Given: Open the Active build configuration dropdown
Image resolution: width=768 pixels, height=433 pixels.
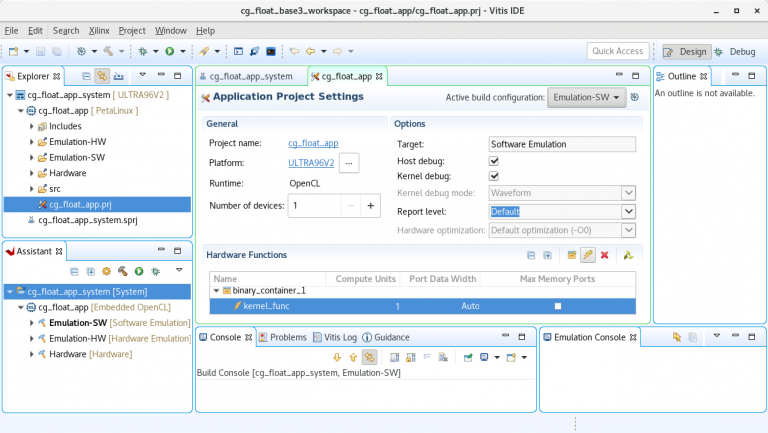Looking at the screenshot, I should coord(586,97).
